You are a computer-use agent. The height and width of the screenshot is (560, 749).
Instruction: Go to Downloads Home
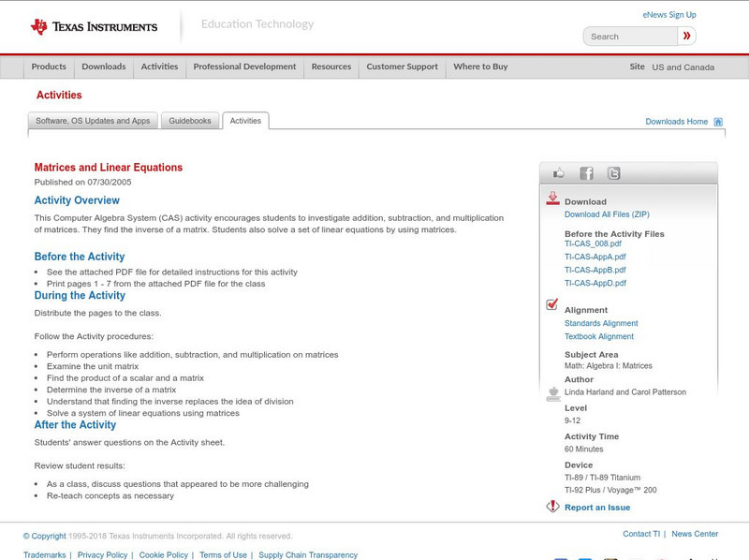(676, 122)
